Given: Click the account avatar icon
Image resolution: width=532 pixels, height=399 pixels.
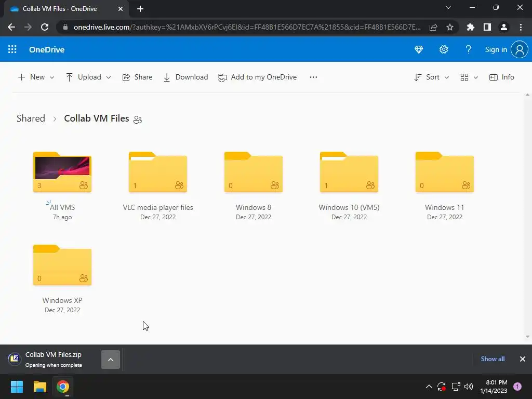Looking at the screenshot, I should tap(520, 49).
